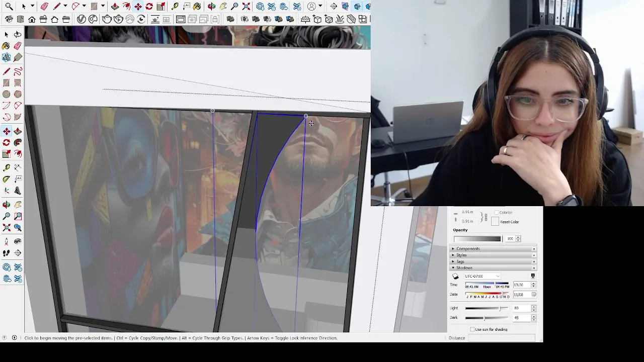This screenshot has height=362, width=644.
Task: Close the Tags panel with its X
Action: pos(534,262)
